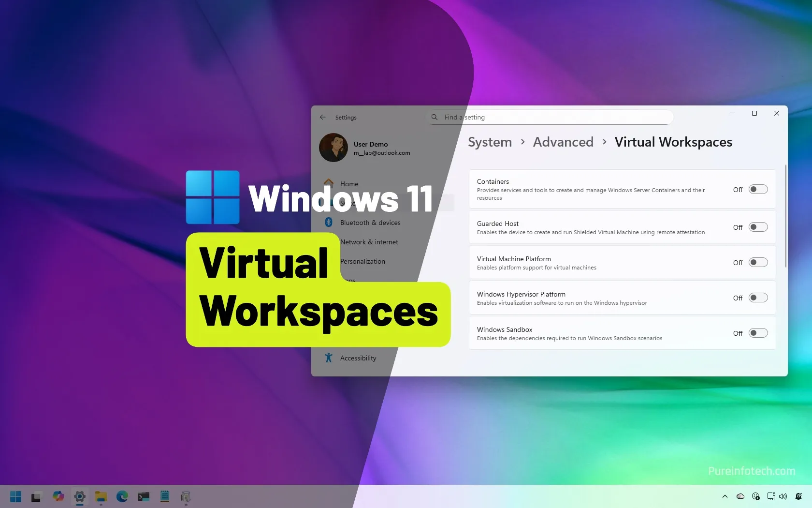Enable the Containers toggle
The height and width of the screenshot is (508, 812).
tap(757, 189)
